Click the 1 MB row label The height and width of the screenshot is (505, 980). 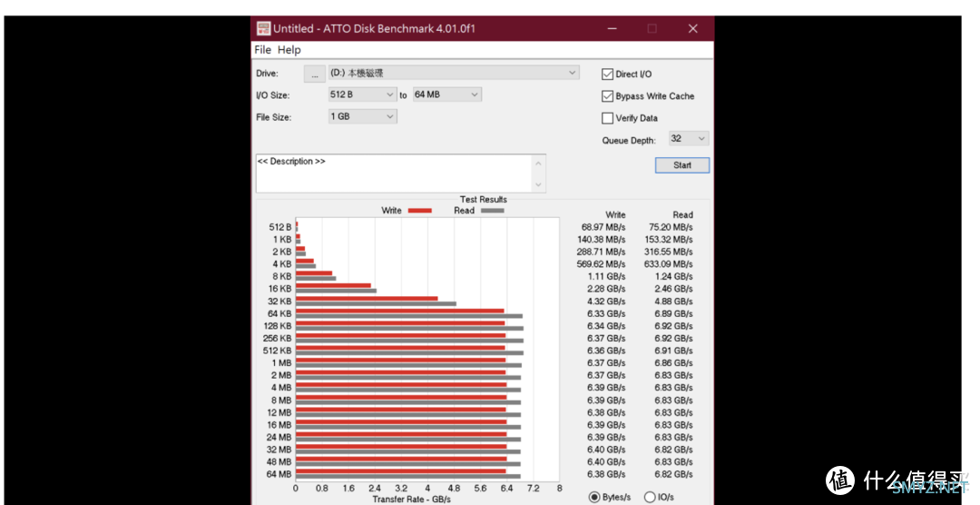(x=281, y=363)
